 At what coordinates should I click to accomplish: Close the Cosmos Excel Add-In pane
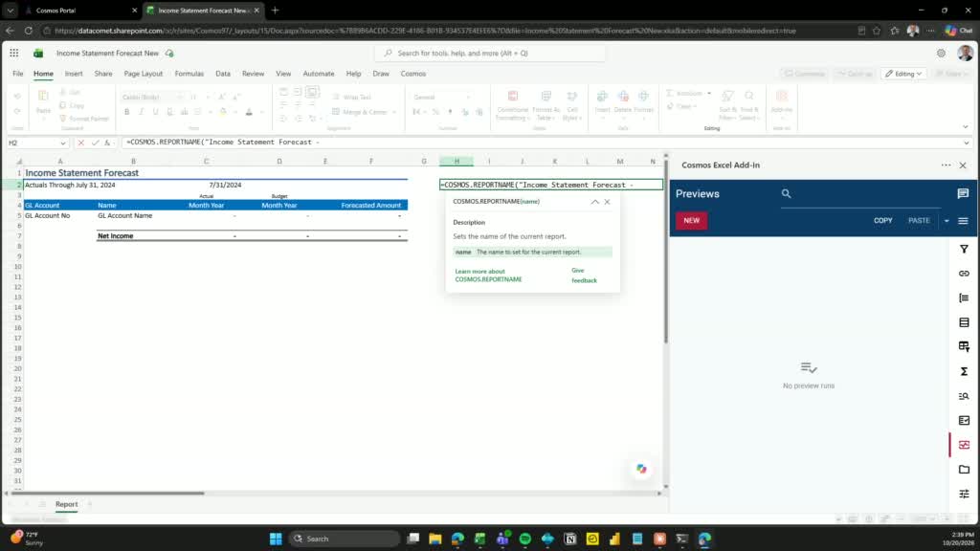pyautogui.click(x=963, y=165)
